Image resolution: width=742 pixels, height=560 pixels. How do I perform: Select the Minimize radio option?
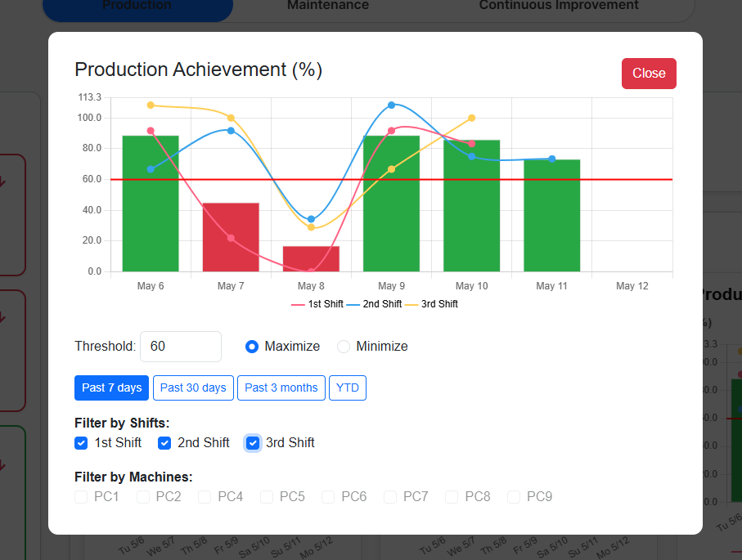(344, 347)
